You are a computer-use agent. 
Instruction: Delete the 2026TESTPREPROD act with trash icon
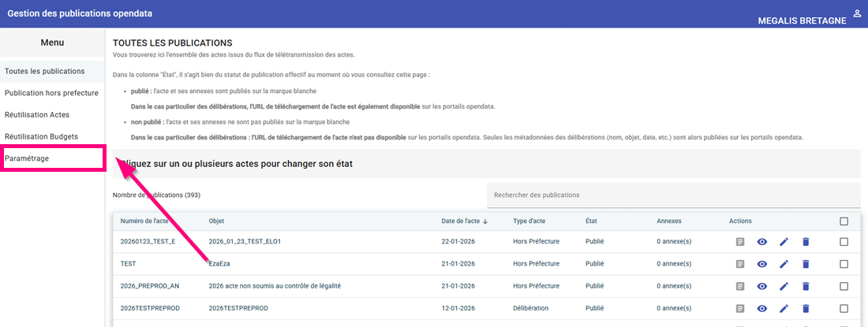(x=806, y=308)
